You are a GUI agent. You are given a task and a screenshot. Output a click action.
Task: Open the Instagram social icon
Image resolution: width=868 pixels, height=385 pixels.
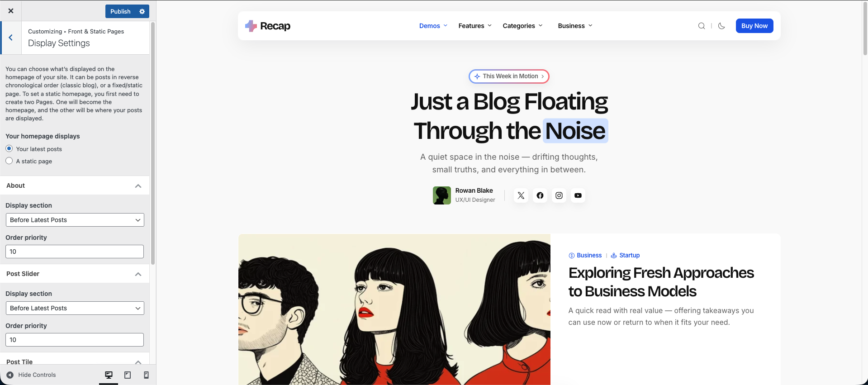559,195
